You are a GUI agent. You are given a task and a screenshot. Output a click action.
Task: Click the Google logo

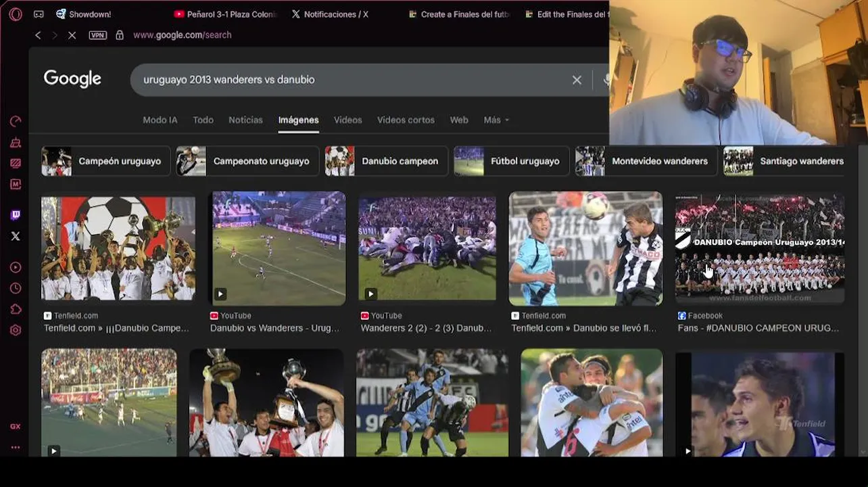pyautogui.click(x=72, y=79)
